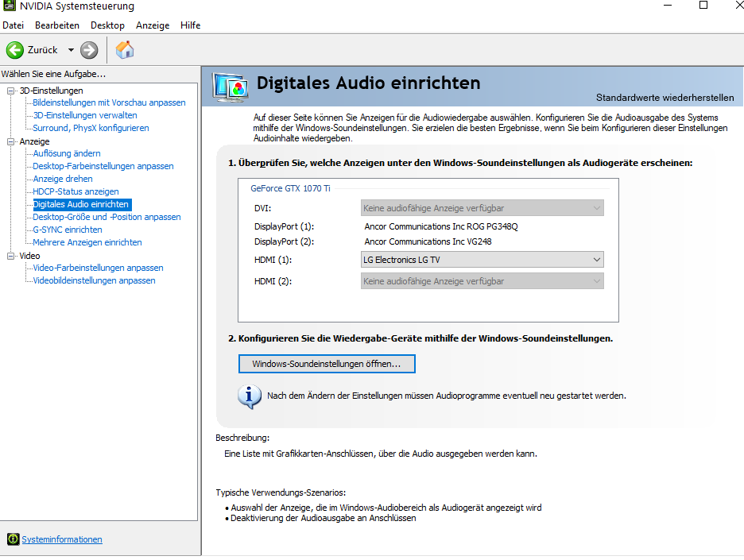Click the NVIDIA app icon in title bar

coord(9,6)
